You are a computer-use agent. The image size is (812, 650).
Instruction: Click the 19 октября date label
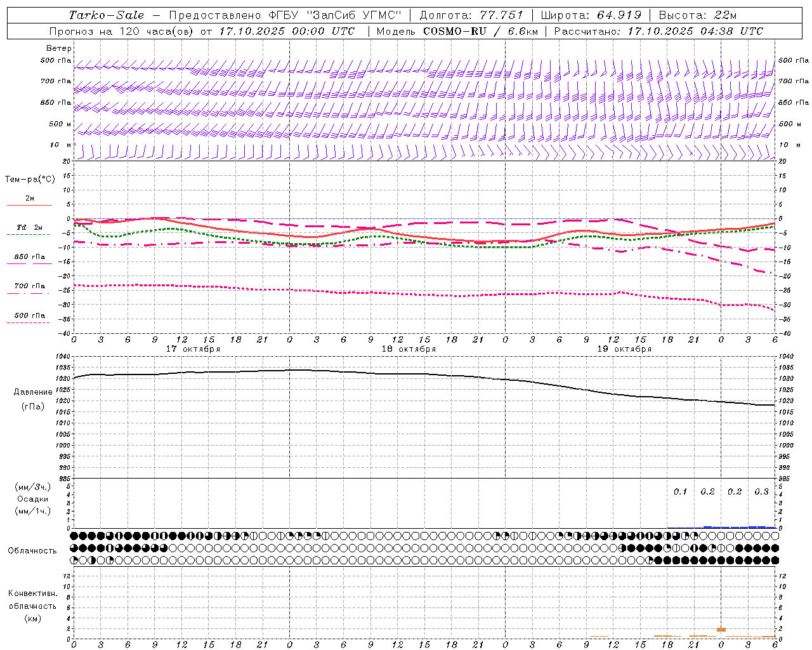click(624, 349)
